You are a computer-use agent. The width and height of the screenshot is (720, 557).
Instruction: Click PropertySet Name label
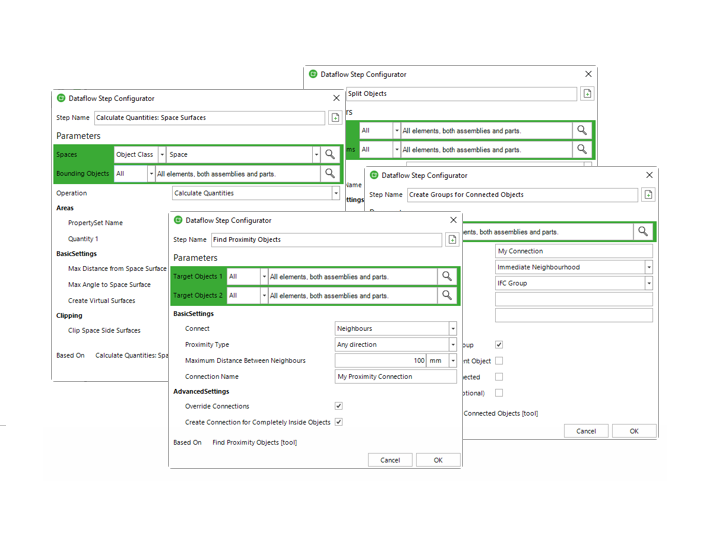(x=96, y=223)
